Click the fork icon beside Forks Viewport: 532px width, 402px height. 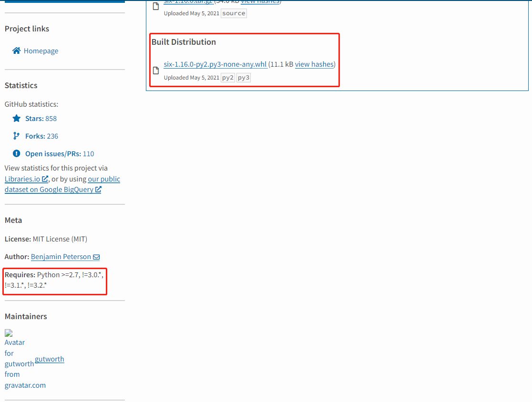pos(16,136)
